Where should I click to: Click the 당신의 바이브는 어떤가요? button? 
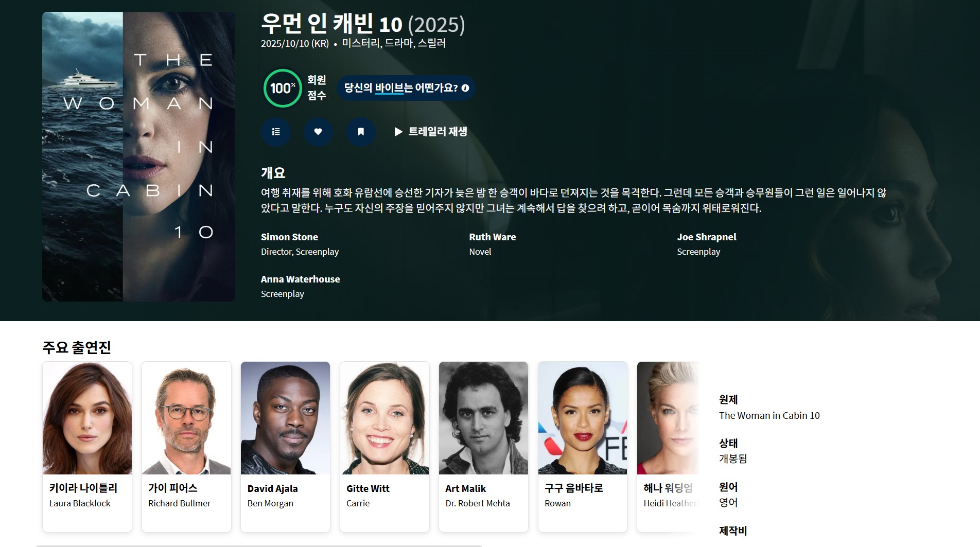tap(400, 88)
